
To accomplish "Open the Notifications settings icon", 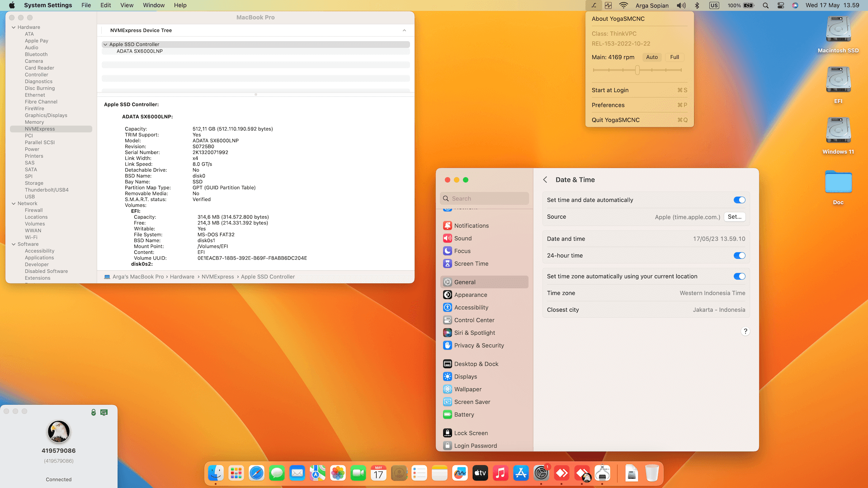I will point(447,225).
